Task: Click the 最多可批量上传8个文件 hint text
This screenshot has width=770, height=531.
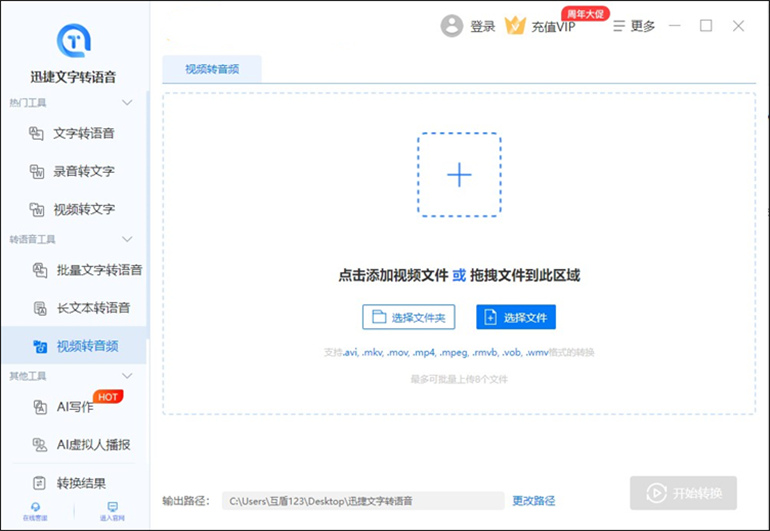Action: point(459,379)
